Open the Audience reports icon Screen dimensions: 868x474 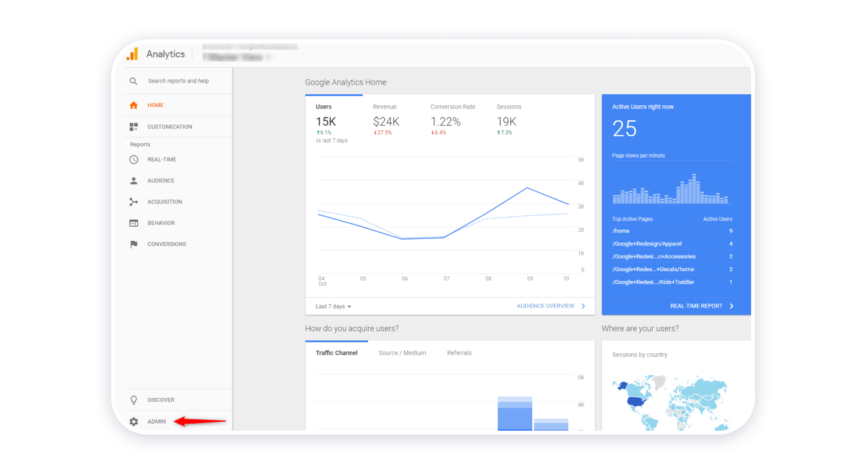click(x=134, y=180)
